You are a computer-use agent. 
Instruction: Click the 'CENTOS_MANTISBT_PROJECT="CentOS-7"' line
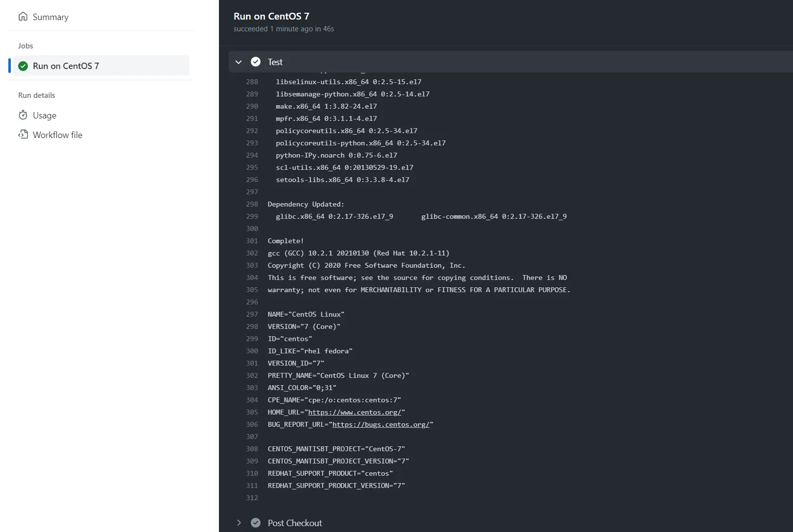336,449
